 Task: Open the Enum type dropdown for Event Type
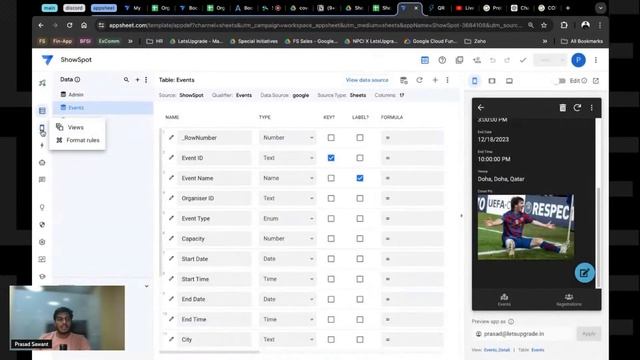pyautogui.click(x=287, y=218)
